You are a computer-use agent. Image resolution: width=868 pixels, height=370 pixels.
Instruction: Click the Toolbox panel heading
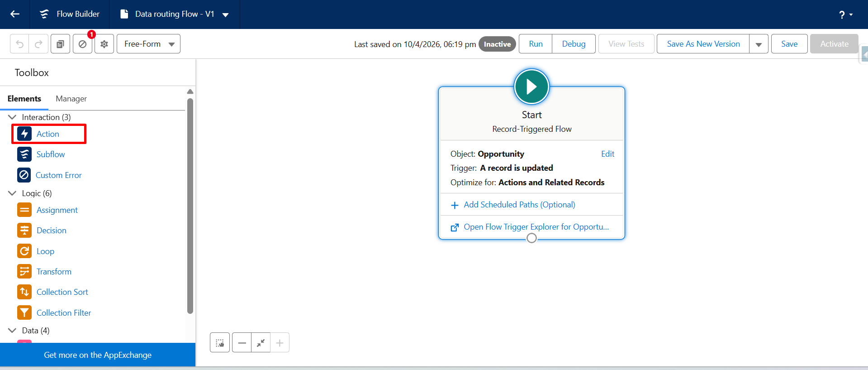click(x=32, y=72)
